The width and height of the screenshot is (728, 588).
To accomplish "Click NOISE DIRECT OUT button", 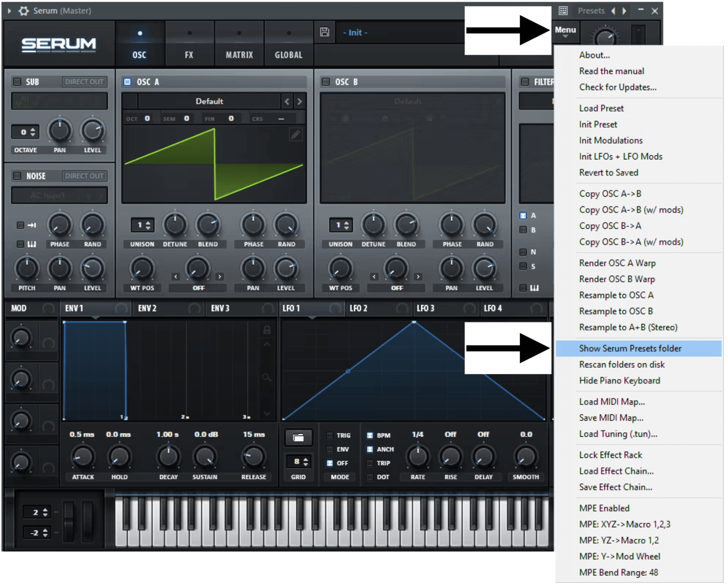I will 84,176.
